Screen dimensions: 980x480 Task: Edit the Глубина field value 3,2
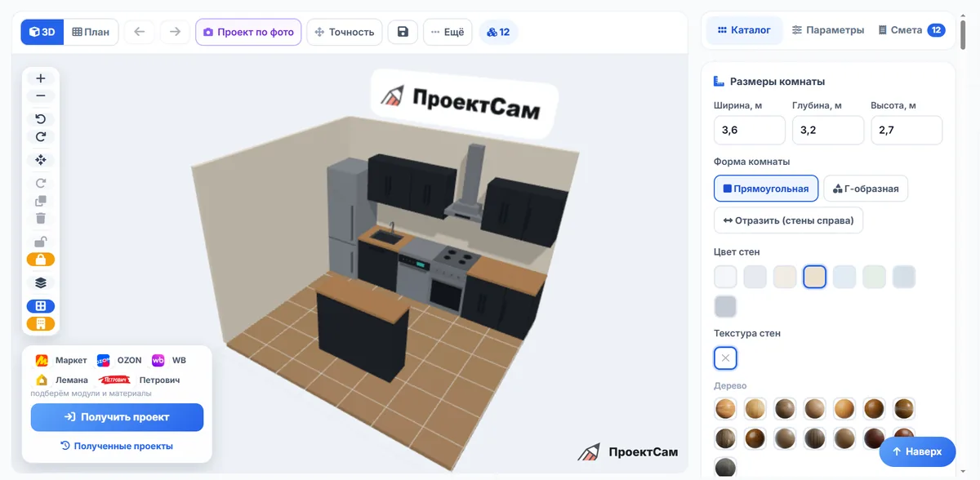(x=828, y=130)
